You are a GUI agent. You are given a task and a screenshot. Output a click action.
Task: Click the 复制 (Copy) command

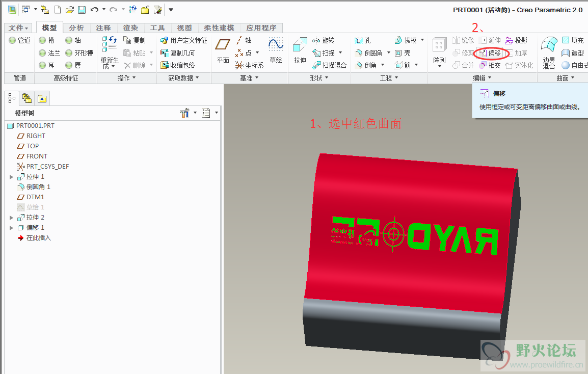click(134, 40)
